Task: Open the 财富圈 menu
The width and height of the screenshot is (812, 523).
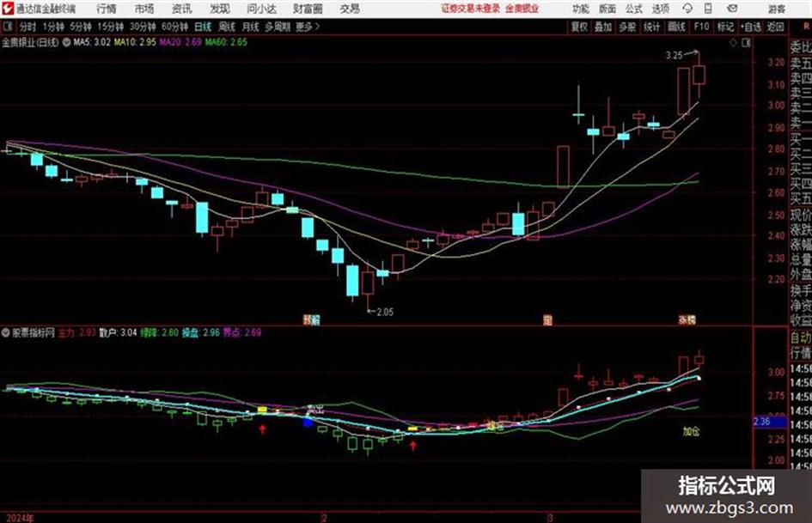Action: (x=308, y=9)
